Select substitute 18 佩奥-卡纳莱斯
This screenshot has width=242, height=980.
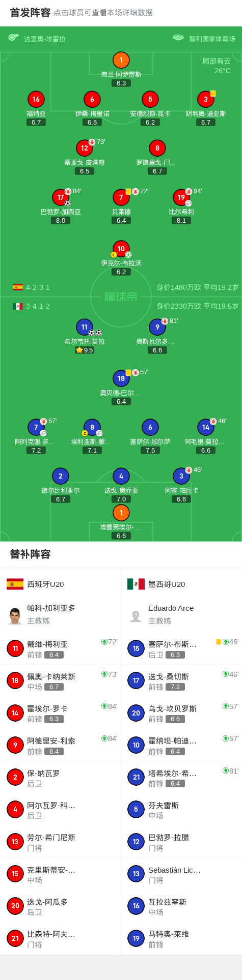15,681
